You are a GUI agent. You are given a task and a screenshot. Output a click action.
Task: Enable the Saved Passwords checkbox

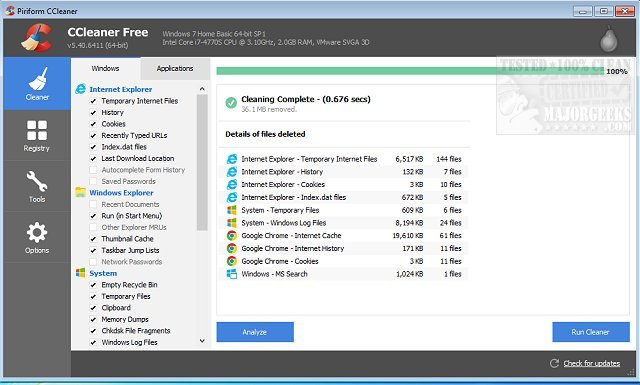coord(93,181)
